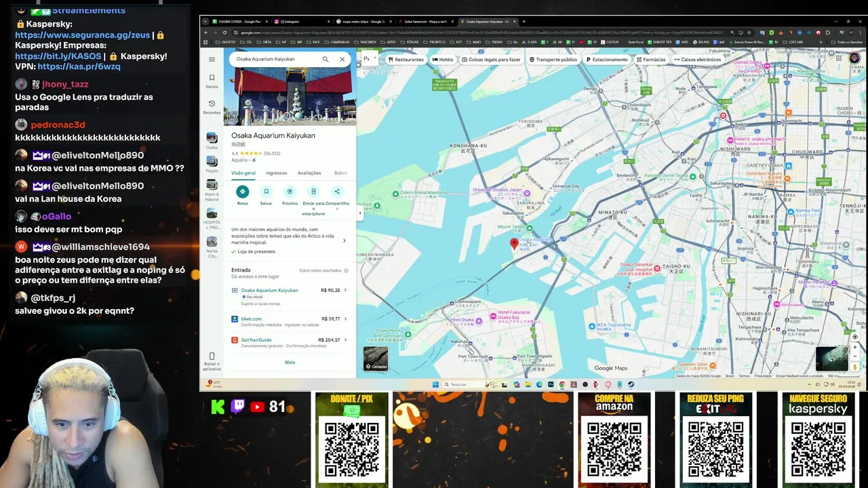Open the Chrome extensions puzzle icon

pyautogui.click(x=828, y=33)
